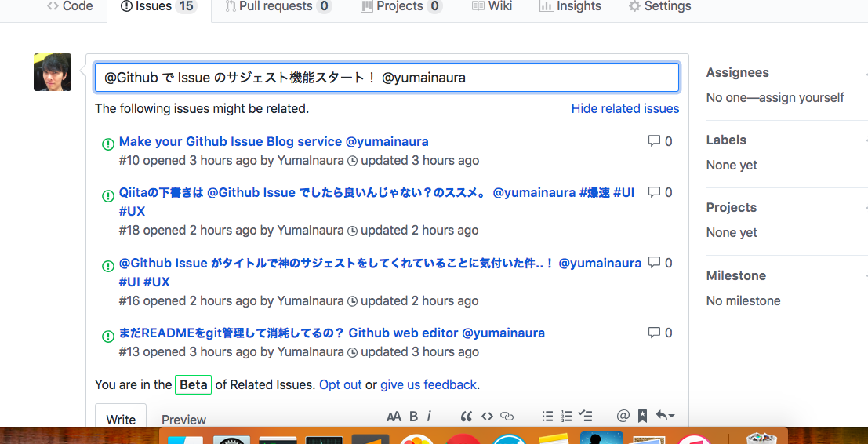Viewport: 868px width, 444px height.
Task: Go to the Pull requests tab
Action: click(278, 6)
